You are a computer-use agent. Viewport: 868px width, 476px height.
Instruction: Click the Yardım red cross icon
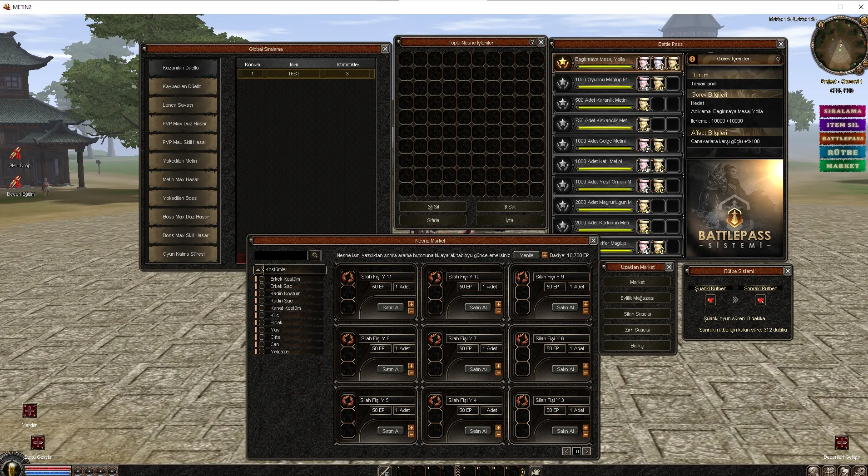[x=30, y=411]
